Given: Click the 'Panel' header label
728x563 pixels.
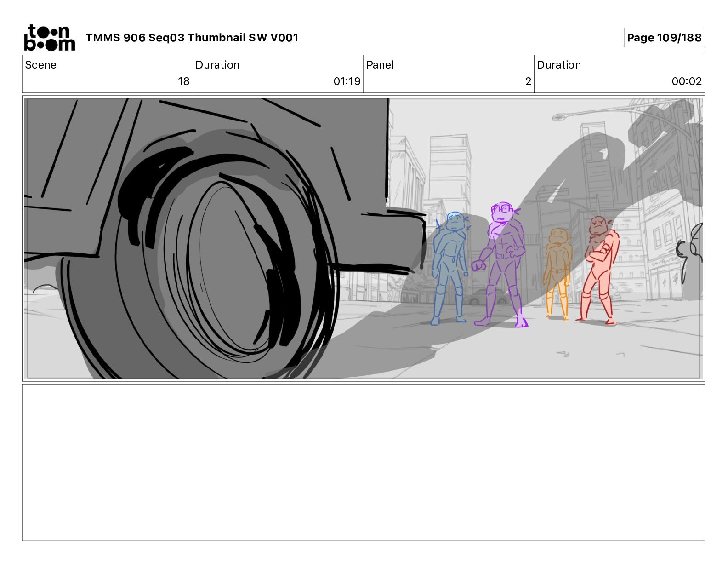Looking at the screenshot, I should [380, 65].
